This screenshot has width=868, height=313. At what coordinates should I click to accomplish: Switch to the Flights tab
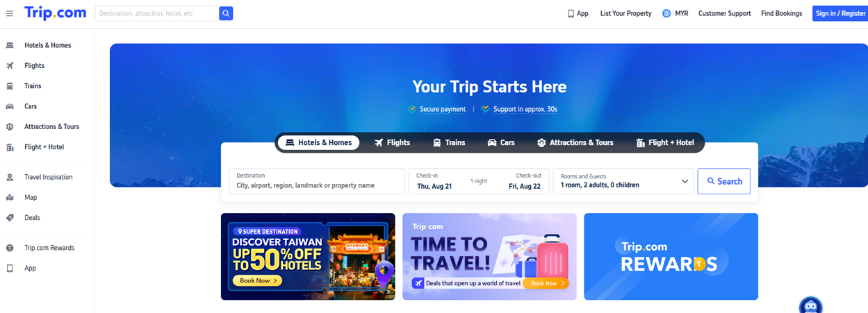392,142
